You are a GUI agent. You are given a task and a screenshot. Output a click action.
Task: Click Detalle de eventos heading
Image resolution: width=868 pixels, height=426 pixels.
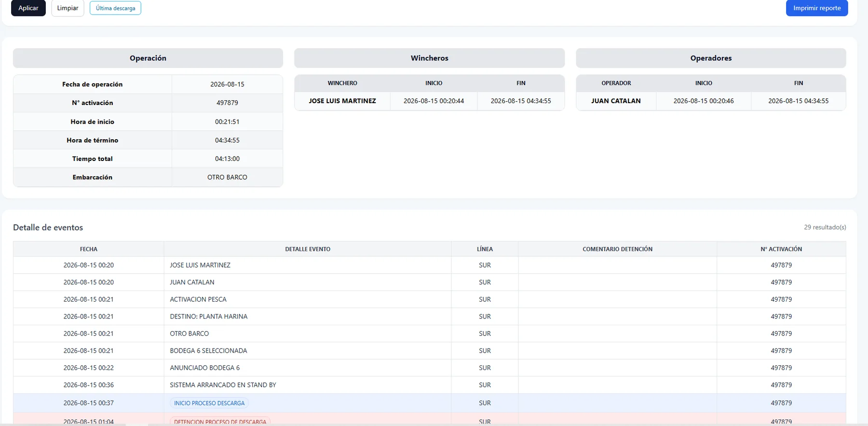[x=48, y=227]
